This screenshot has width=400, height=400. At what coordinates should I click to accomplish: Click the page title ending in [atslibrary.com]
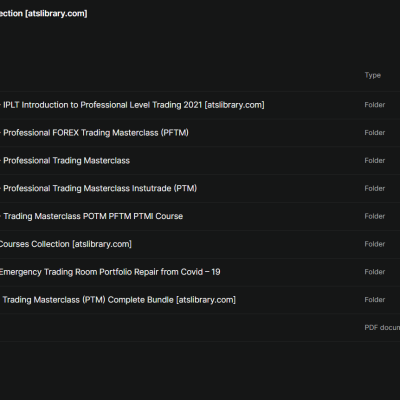point(44,14)
